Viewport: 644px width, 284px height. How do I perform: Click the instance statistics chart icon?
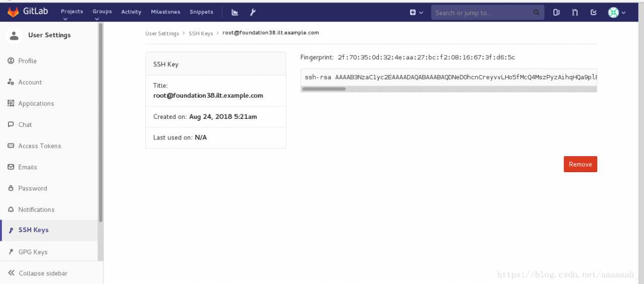[235, 12]
